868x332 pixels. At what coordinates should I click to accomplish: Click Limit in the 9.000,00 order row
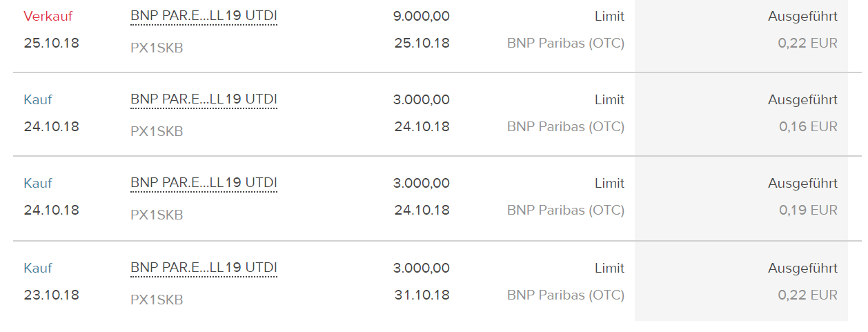click(x=609, y=16)
